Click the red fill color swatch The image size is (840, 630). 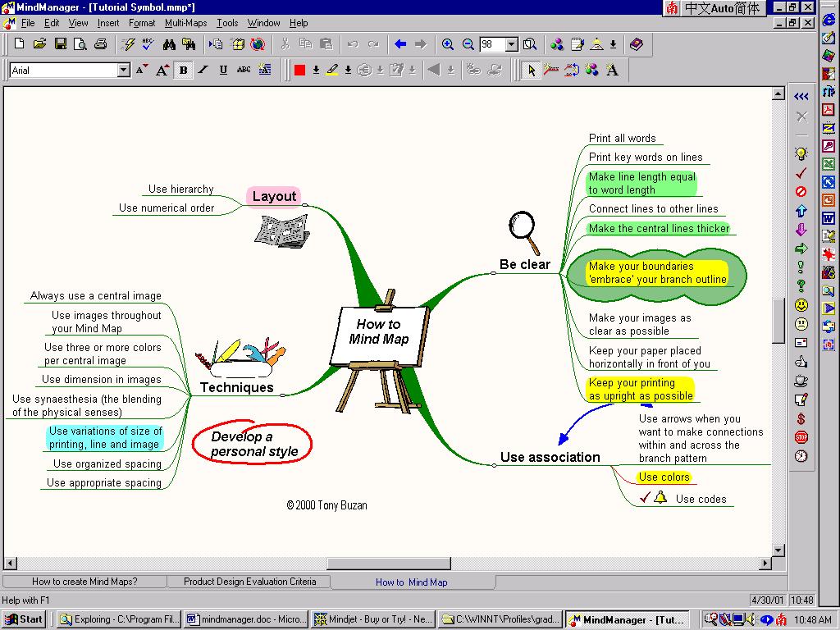coord(300,70)
